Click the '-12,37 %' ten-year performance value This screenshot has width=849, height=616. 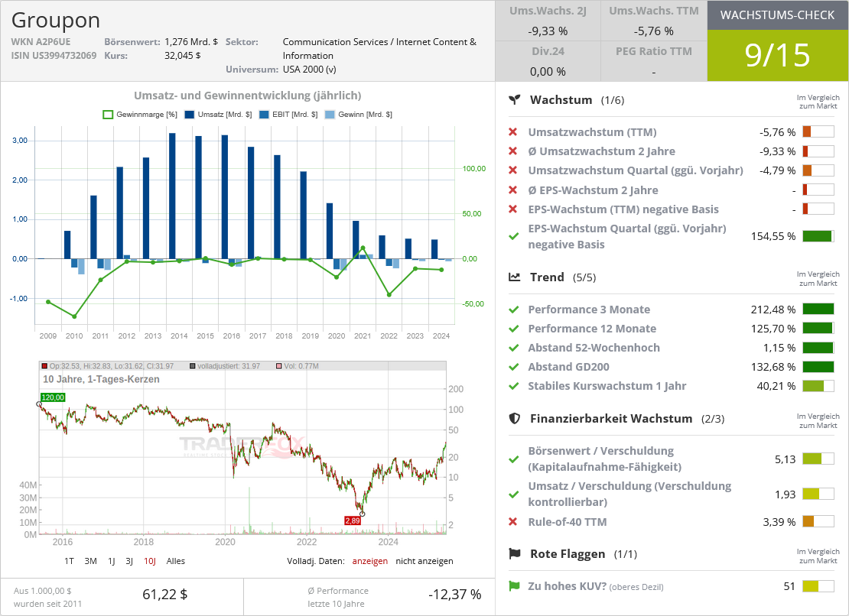click(x=454, y=595)
